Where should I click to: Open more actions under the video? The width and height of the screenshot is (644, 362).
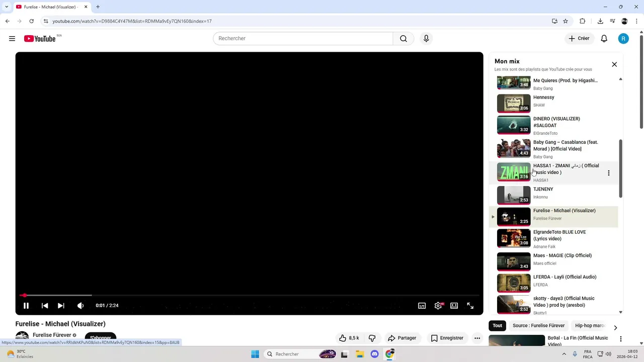point(477,338)
